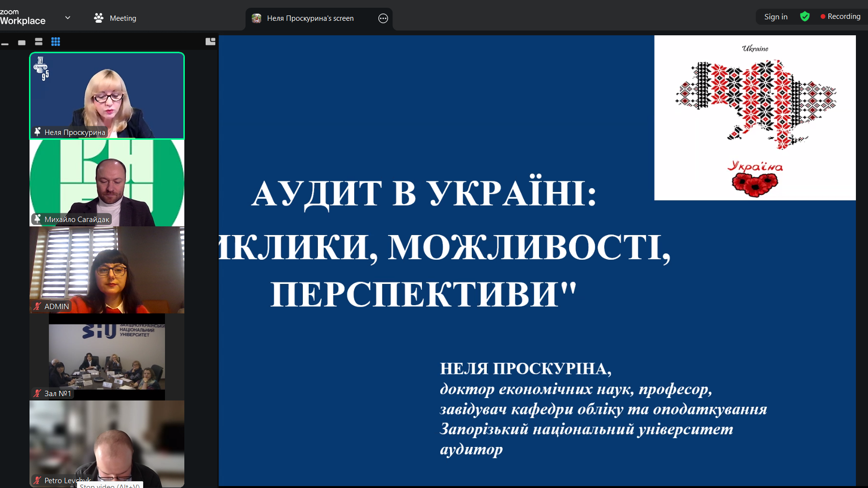This screenshot has width=868, height=488.
Task: Click the muted microphone icon on ADMIN tile
Action: pos(37,306)
